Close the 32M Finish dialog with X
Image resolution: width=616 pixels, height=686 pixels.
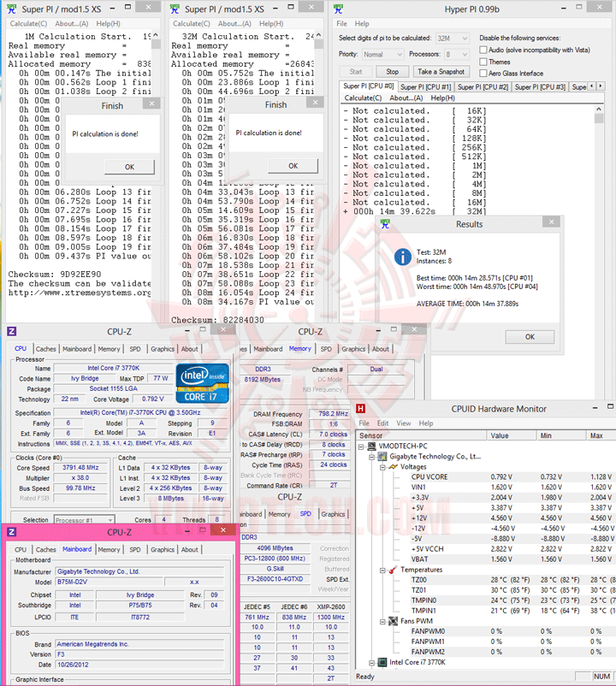[x=315, y=103]
